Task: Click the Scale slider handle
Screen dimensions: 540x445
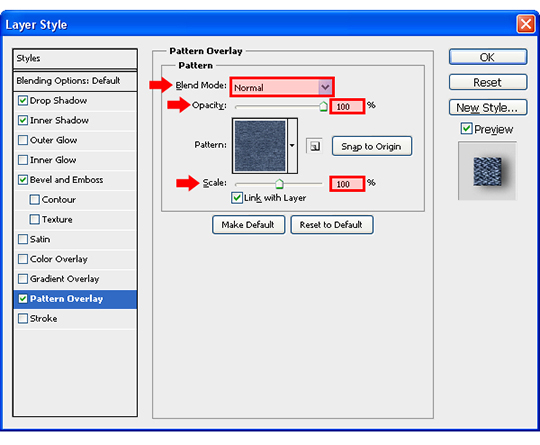Action: (279, 184)
